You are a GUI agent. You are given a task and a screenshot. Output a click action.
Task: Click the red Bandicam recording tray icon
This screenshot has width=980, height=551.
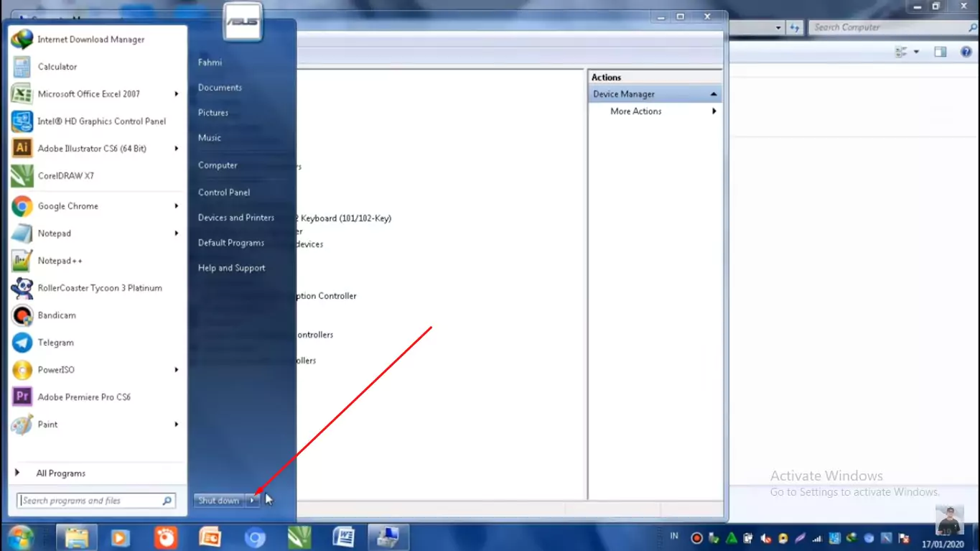pos(696,538)
